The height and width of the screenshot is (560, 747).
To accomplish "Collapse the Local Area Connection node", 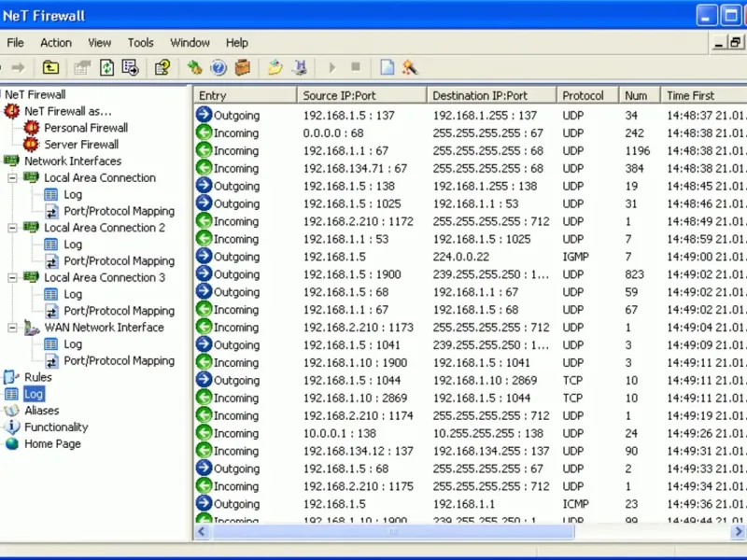I will [x=12, y=178].
